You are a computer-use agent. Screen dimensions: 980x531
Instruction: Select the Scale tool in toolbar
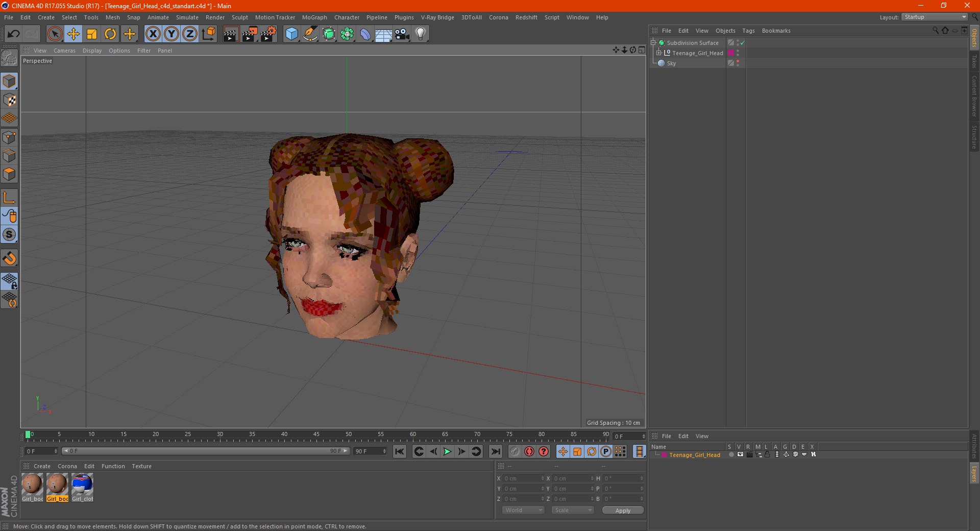click(x=92, y=34)
